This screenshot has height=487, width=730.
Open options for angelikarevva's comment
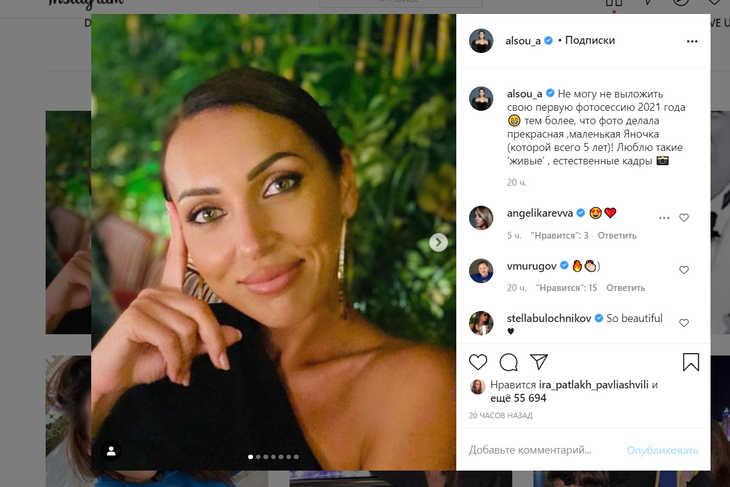click(664, 217)
